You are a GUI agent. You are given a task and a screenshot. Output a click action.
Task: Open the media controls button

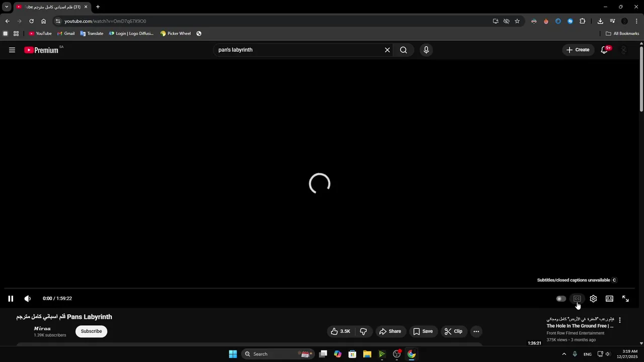pyautogui.click(x=612, y=21)
